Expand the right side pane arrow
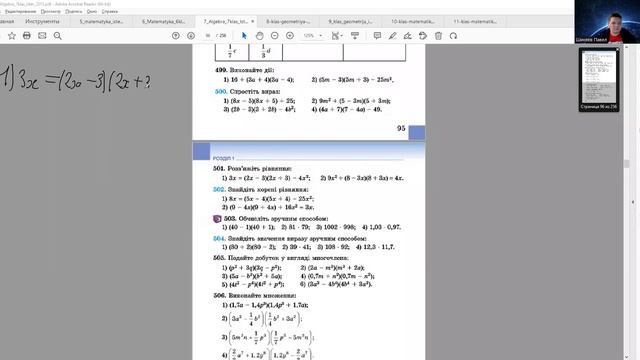Viewport: 640px width, 360px height. pos(634,202)
